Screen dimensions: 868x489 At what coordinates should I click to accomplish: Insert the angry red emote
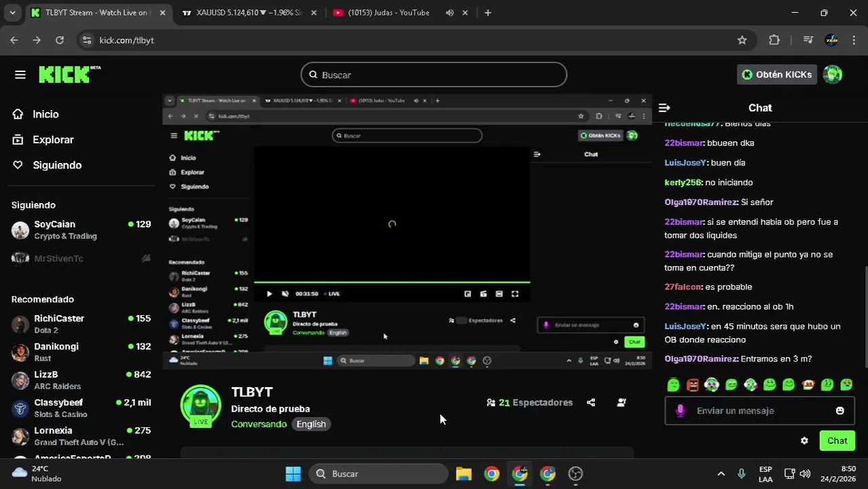pos(692,385)
